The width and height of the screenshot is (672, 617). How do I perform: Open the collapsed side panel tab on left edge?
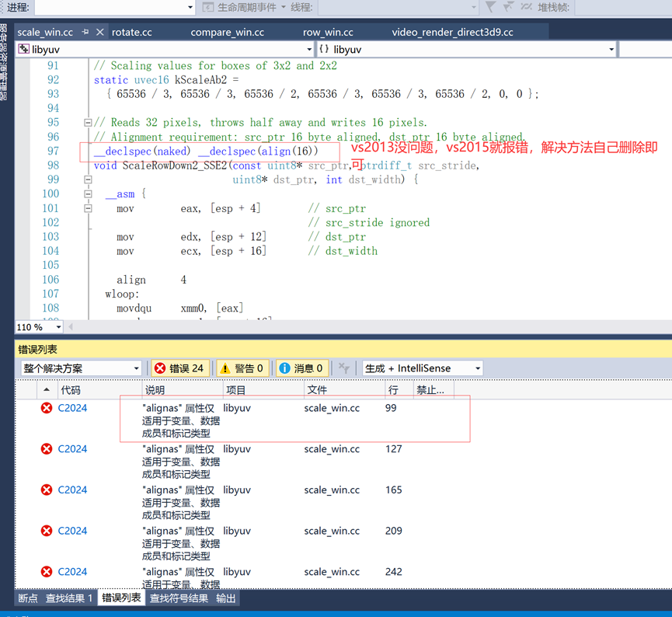coord(3,62)
